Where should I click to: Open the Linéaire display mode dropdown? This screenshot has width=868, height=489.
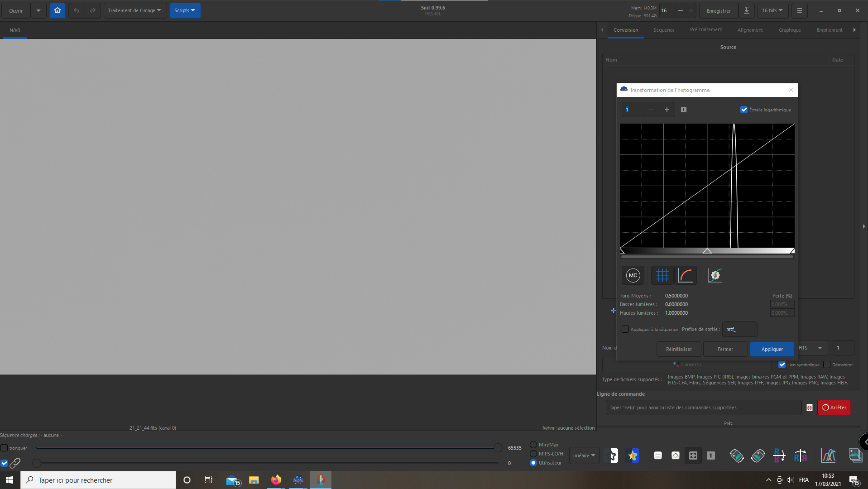tap(584, 455)
